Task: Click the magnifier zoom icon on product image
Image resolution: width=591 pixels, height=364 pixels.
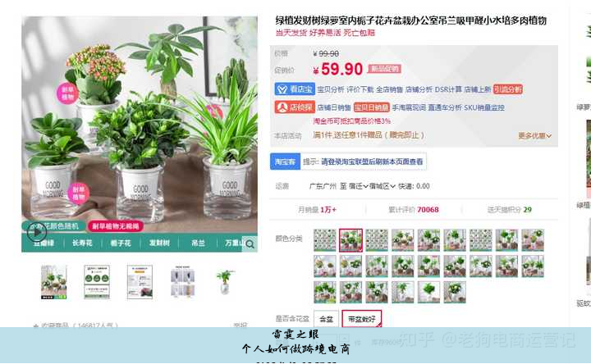Action: 250,244
